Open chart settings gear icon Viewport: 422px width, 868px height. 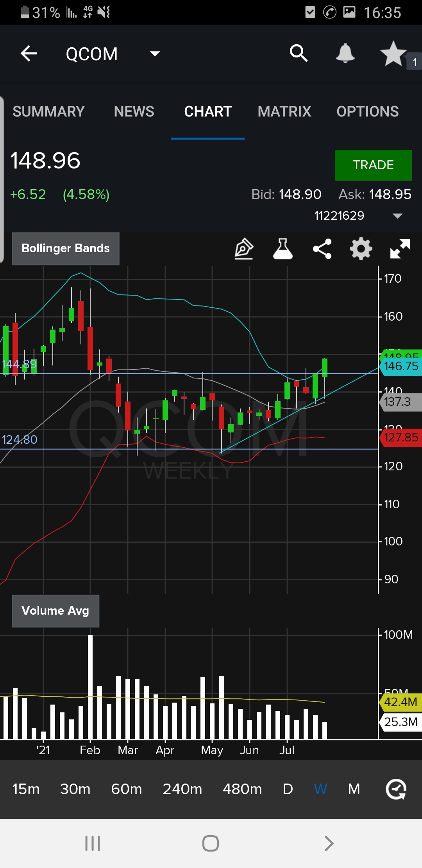click(x=361, y=249)
